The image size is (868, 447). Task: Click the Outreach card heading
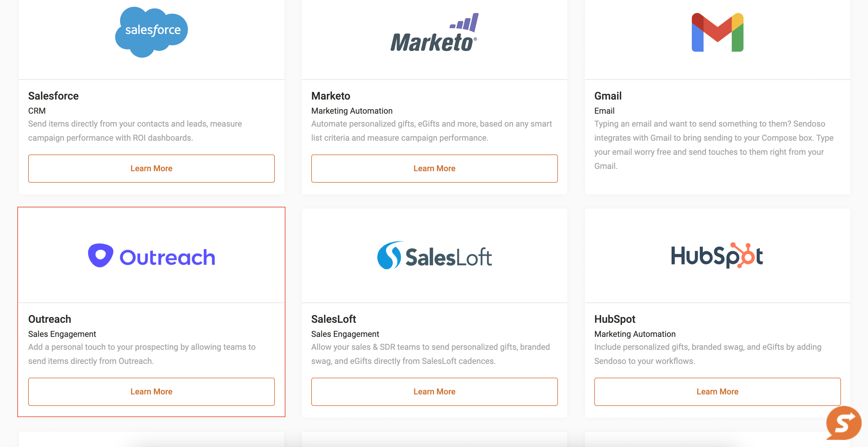click(x=50, y=319)
